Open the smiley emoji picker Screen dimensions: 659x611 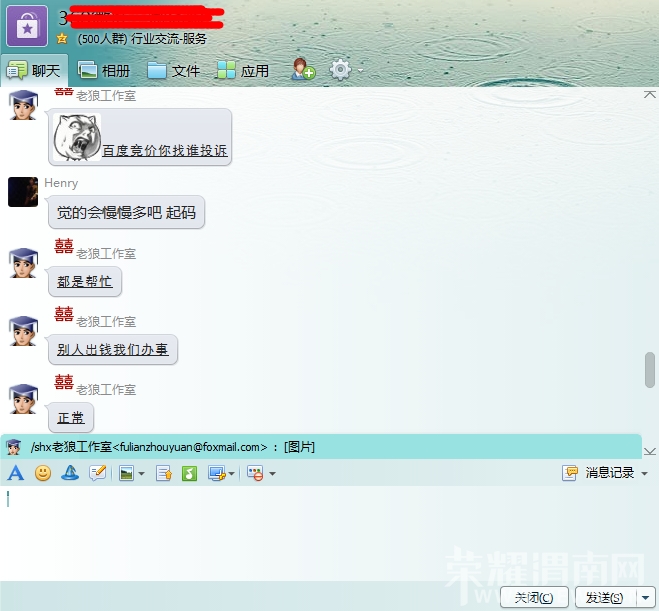pyautogui.click(x=43, y=473)
